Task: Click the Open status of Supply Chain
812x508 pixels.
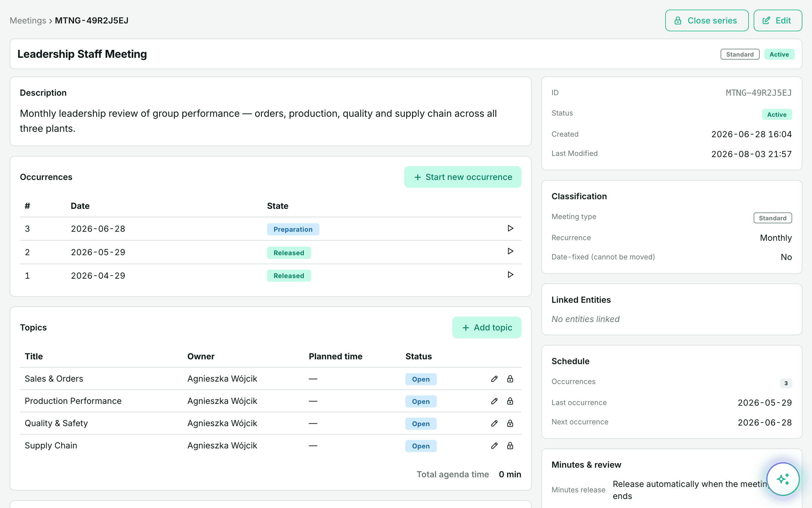Action: 421,446
